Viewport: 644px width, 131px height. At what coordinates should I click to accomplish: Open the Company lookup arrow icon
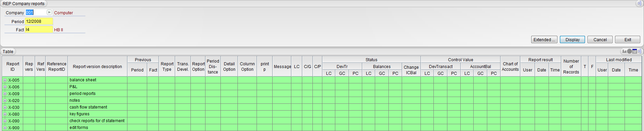tap(49, 12)
